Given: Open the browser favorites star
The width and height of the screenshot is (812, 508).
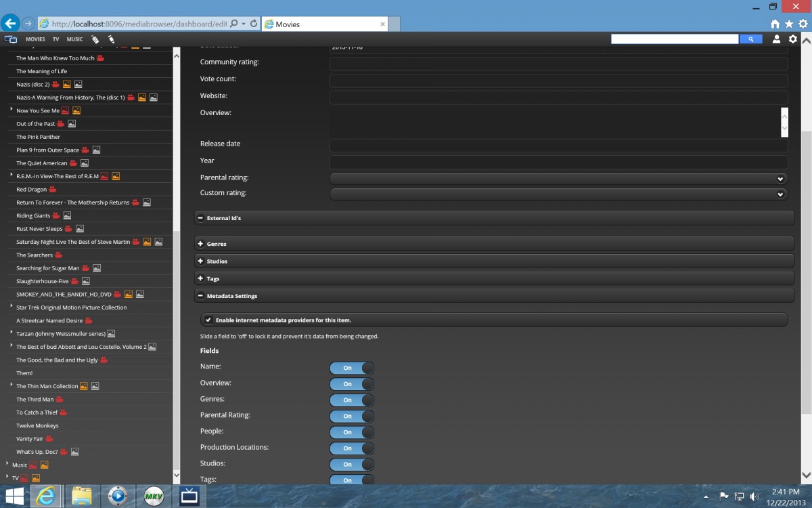Looking at the screenshot, I should point(790,24).
